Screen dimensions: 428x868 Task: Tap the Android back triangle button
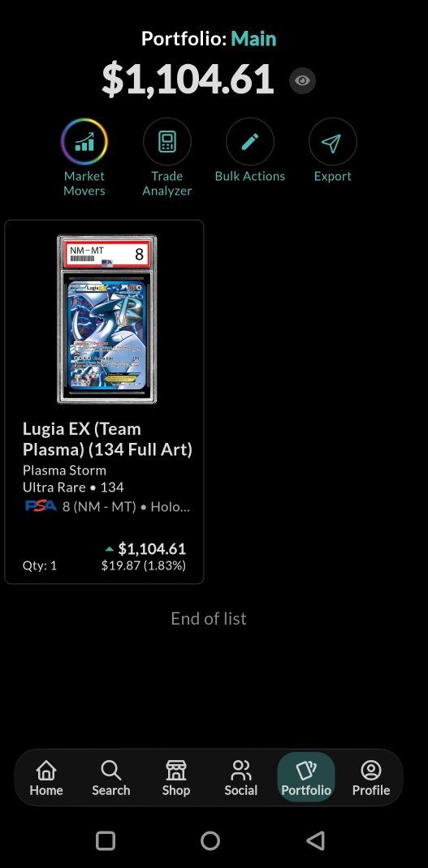click(315, 841)
